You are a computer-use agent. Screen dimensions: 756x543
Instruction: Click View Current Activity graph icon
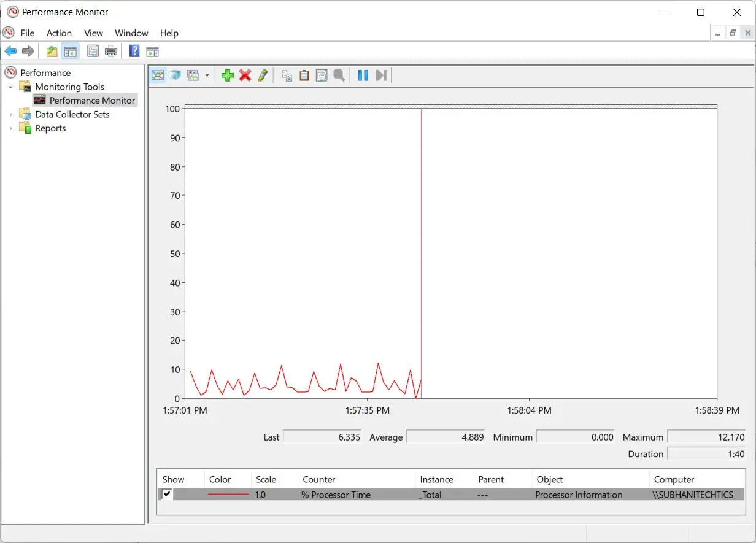point(158,75)
